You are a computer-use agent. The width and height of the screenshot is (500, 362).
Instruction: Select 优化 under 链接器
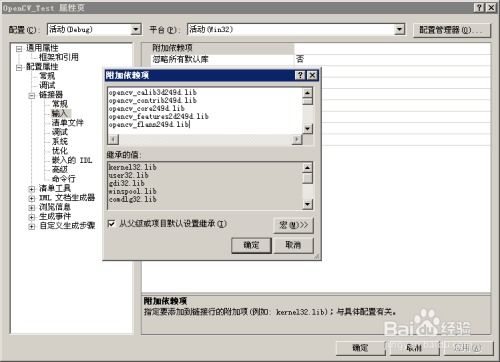60,151
